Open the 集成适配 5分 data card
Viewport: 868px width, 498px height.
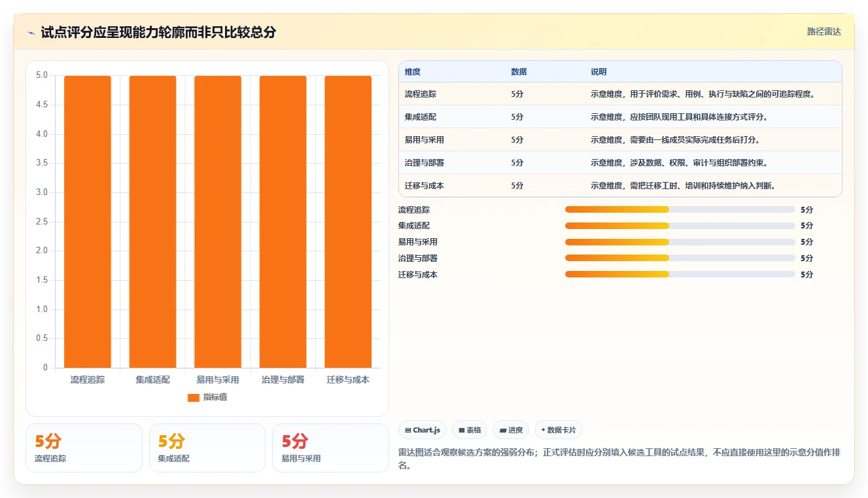point(207,448)
